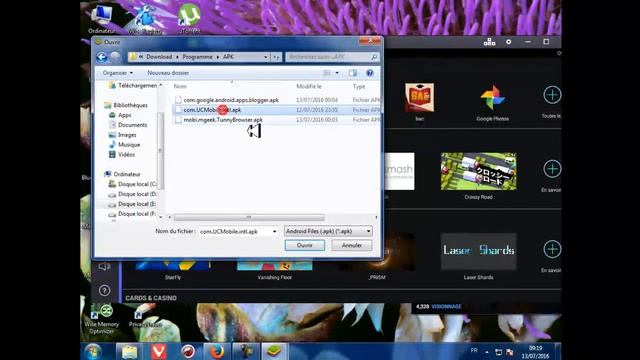This screenshot has width=640, height=360.
Task: Open Wise Memory Optimizer desktop shortcut
Action: click(102, 320)
